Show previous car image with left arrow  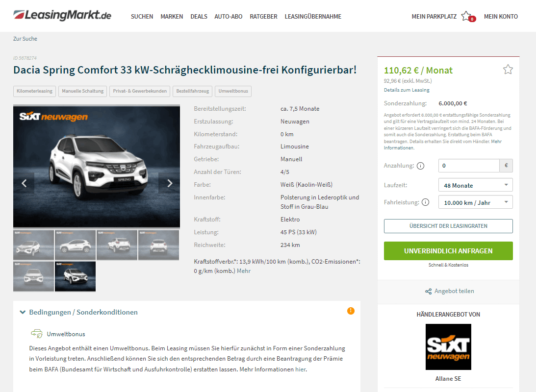(x=24, y=183)
